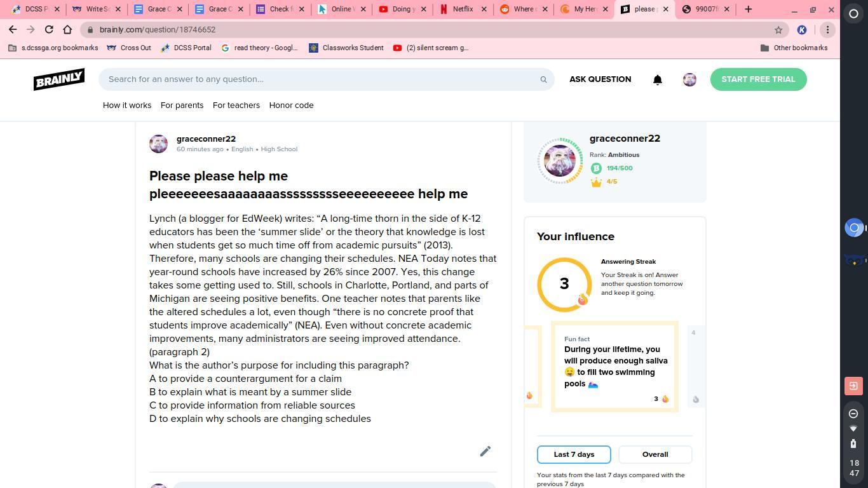Click ASK QUESTION link
868x488 pixels.
click(600, 79)
